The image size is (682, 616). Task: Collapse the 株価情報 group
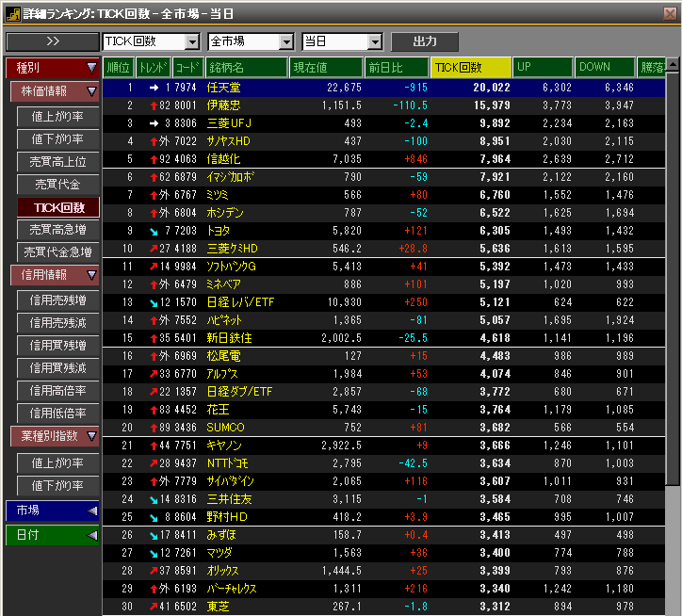pos(55,91)
